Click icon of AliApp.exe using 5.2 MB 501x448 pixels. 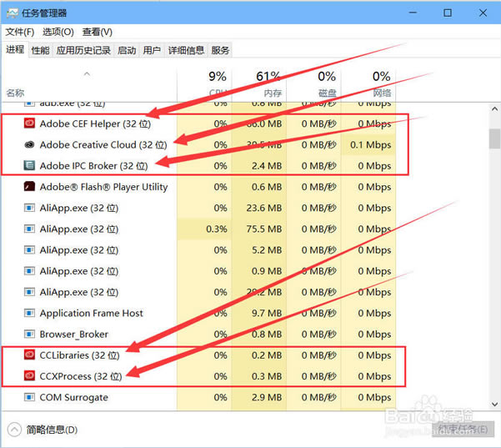pos(29,249)
